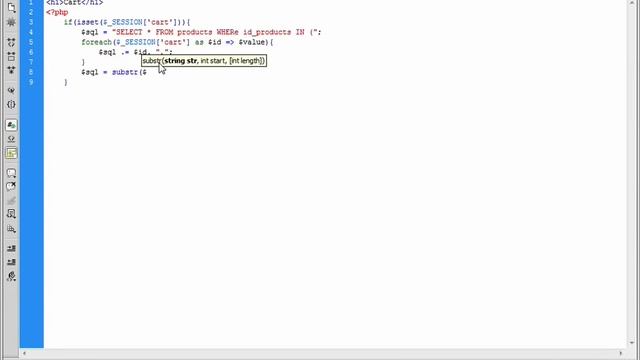The image size is (640, 360).
Task: Remove Comment from selected code
Action: click(11, 187)
